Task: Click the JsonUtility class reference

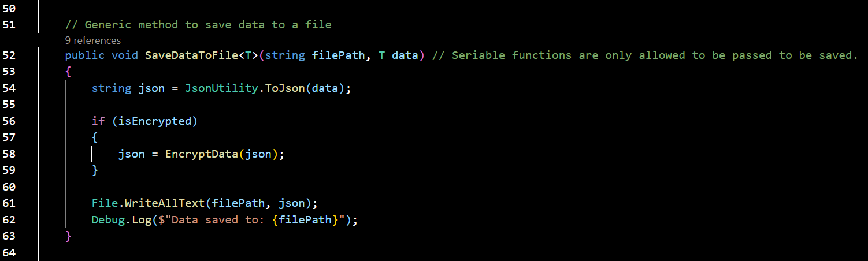Action: (x=222, y=88)
